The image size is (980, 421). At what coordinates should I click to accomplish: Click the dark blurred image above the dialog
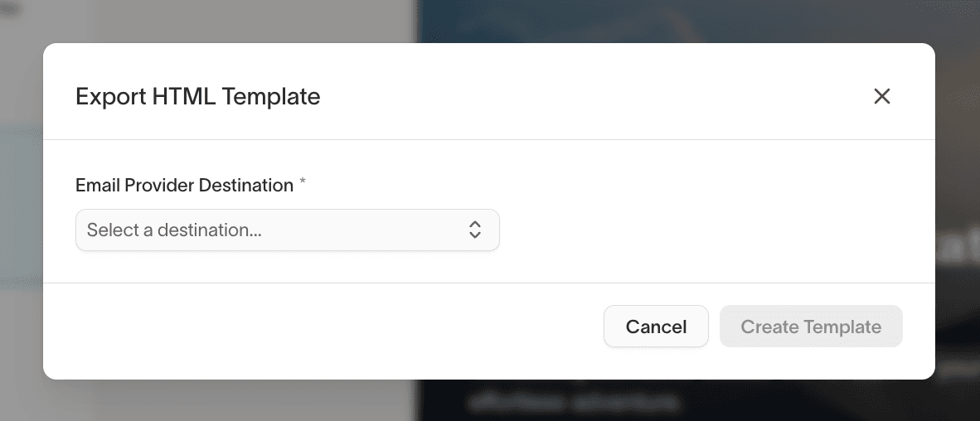(x=663, y=21)
